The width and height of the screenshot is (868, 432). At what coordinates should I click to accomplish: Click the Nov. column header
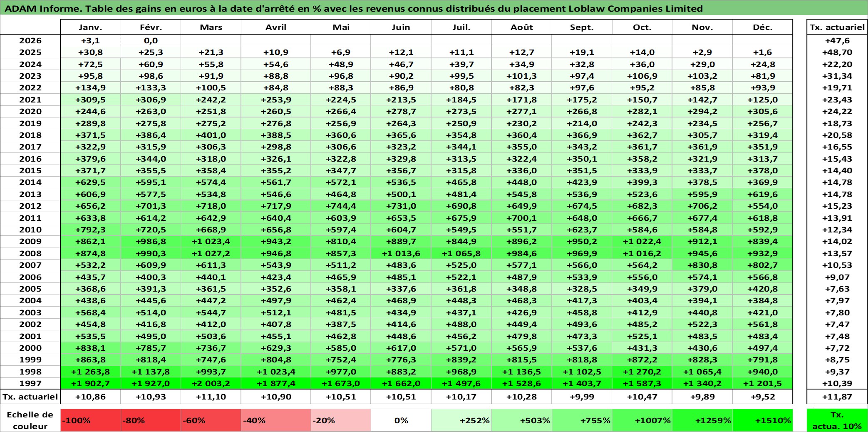[x=702, y=27]
